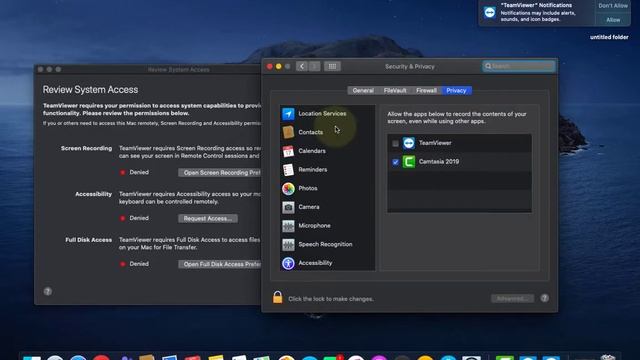Go forward in System Preferences
The height and width of the screenshot is (360, 640).
[314, 66]
